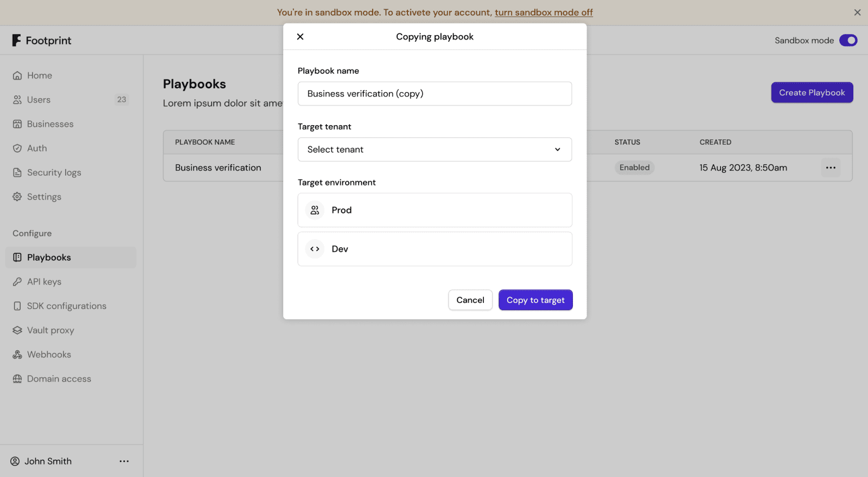Click the Webhooks icon

[x=17, y=354]
